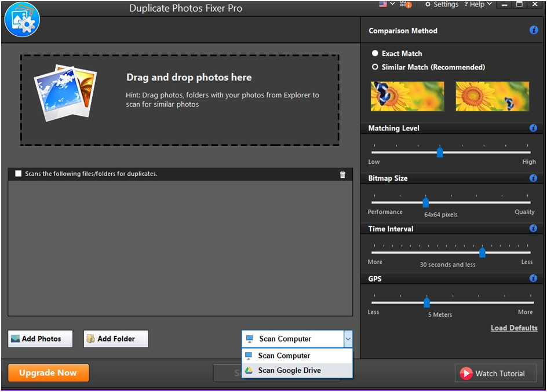Click the '30 seconds and less' value label
Screen dimensions: 547x392
click(x=447, y=265)
